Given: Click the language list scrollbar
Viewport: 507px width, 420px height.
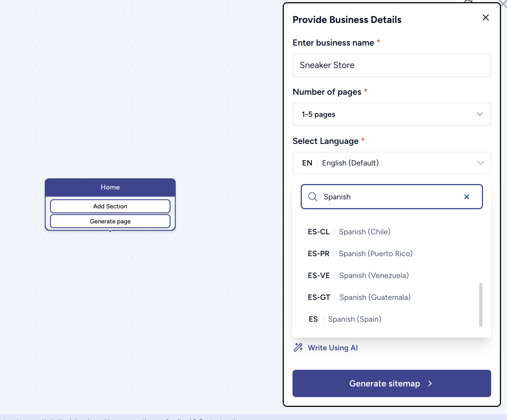Looking at the screenshot, I should (481, 304).
